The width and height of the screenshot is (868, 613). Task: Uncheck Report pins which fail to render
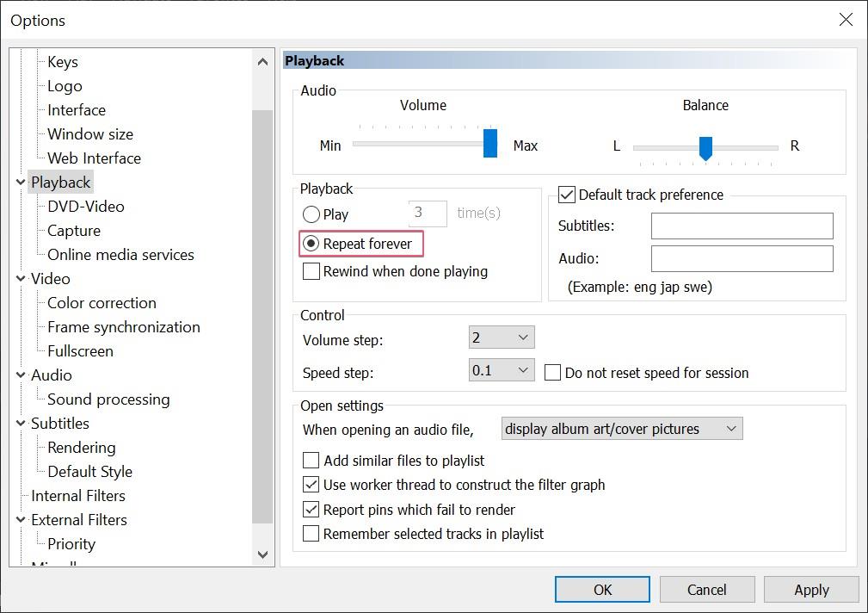(311, 509)
